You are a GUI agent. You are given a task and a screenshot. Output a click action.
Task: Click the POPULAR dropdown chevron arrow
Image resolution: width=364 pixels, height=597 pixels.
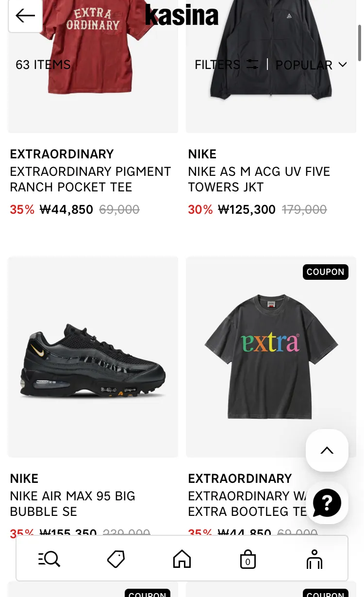click(343, 65)
